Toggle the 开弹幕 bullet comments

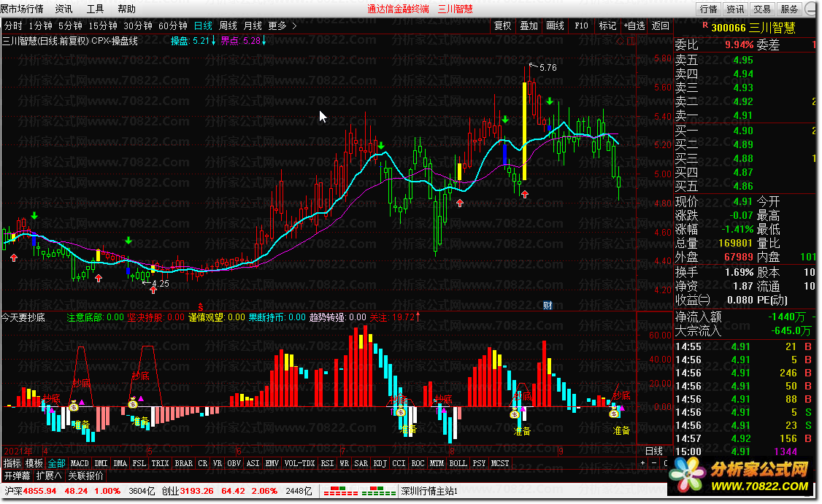click(x=18, y=476)
